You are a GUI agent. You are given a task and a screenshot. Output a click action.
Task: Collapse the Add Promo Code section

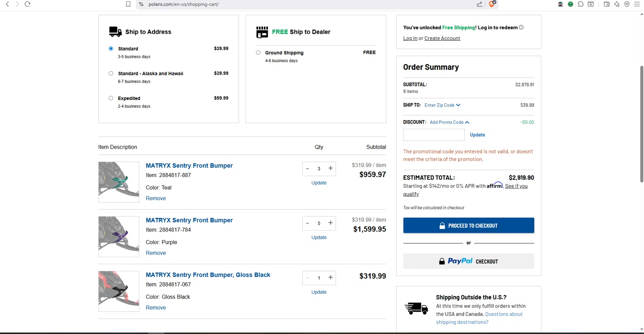click(x=450, y=122)
